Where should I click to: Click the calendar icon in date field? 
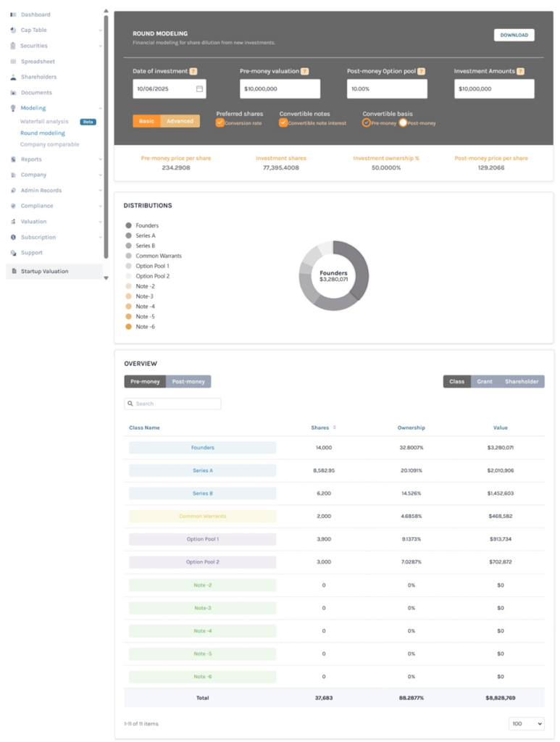199,89
